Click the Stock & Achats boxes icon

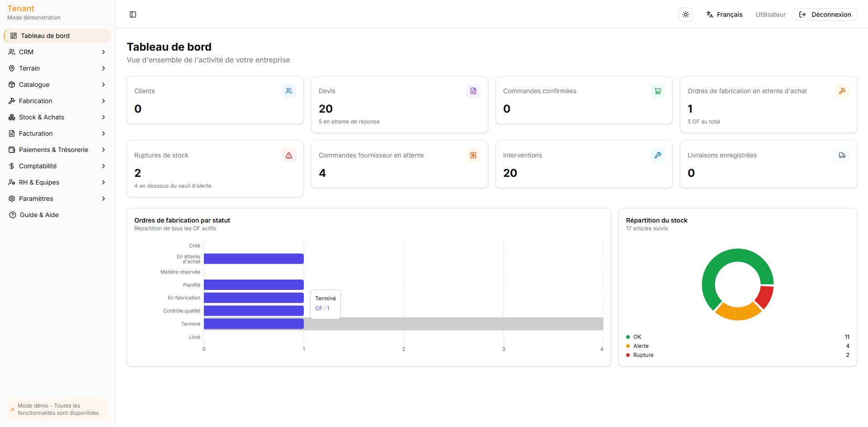tap(12, 117)
